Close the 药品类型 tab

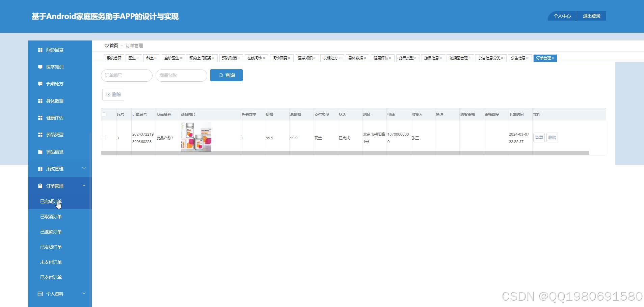pos(415,58)
